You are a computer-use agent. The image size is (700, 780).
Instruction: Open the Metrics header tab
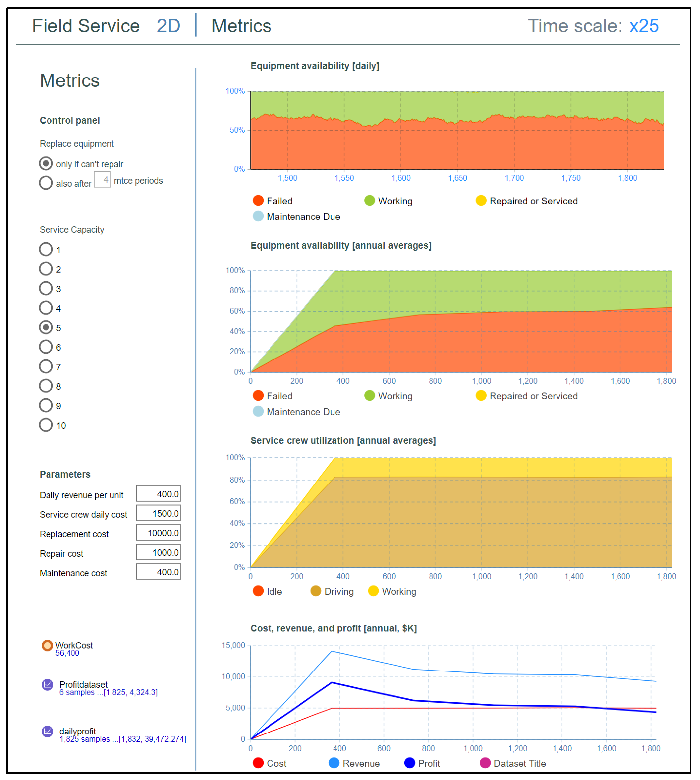241,26
